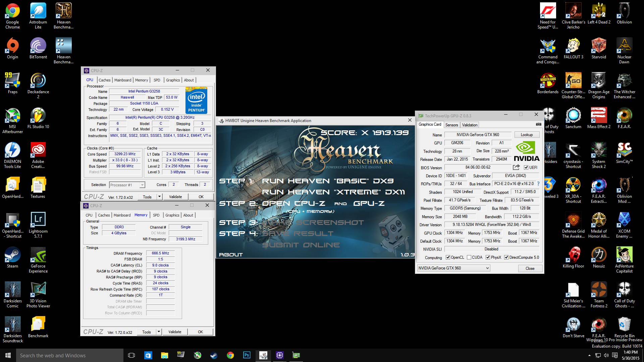Click the BIOS share/export icon in GPU-Z
Screen dimensions: 644x362
[516, 167]
